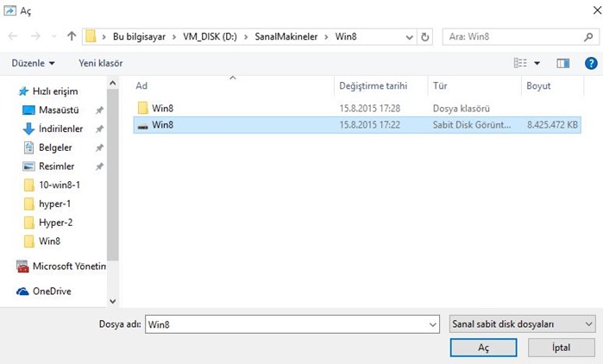603x364 pixels.
Task: Click the search magnifier icon
Action: (588, 37)
